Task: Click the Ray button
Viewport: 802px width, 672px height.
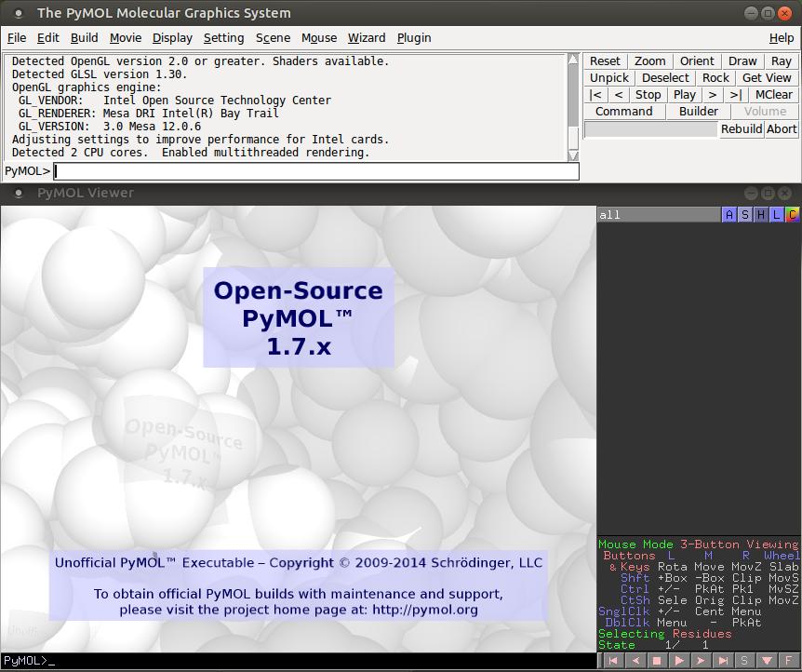Action: [782, 61]
